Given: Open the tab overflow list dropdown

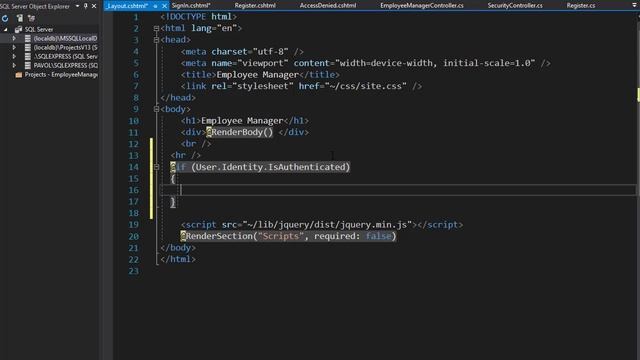Looking at the screenshot, I should pos(635,6).
